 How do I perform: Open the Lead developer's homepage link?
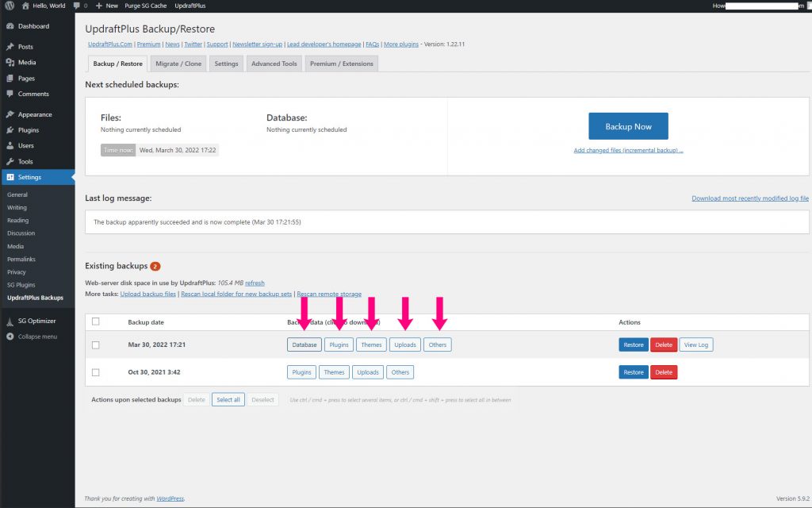pos(324,44)
